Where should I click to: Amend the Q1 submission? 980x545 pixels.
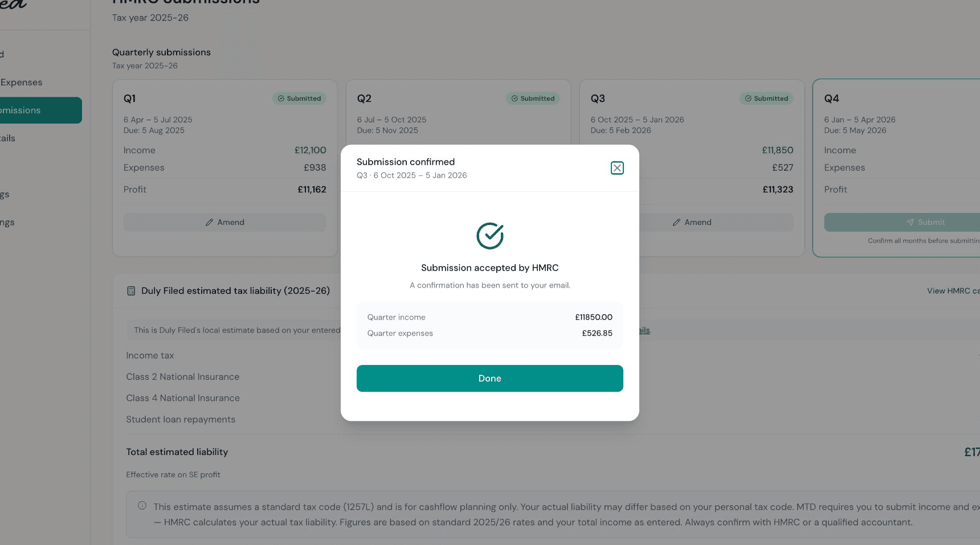[x=224, y=222]
